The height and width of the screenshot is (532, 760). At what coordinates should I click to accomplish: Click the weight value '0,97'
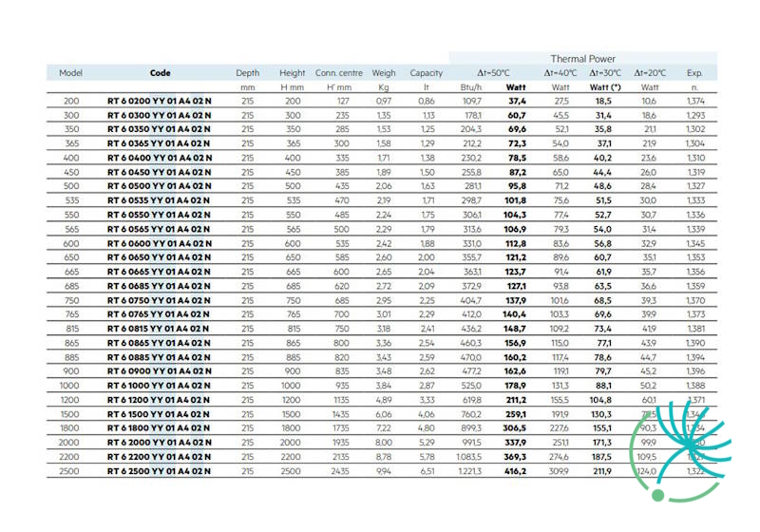(384, 102)
